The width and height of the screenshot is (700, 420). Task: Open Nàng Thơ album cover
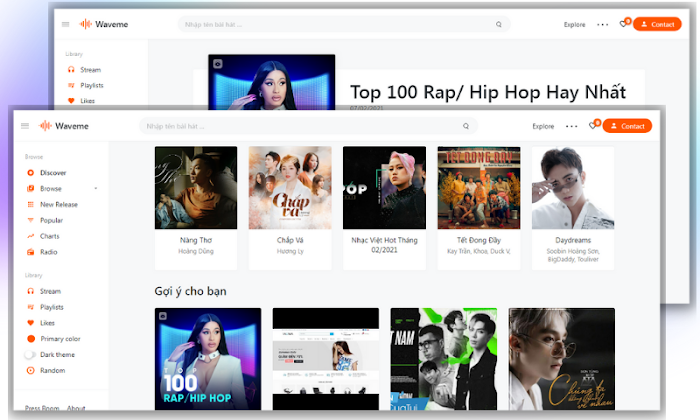[x=196, y=188]
